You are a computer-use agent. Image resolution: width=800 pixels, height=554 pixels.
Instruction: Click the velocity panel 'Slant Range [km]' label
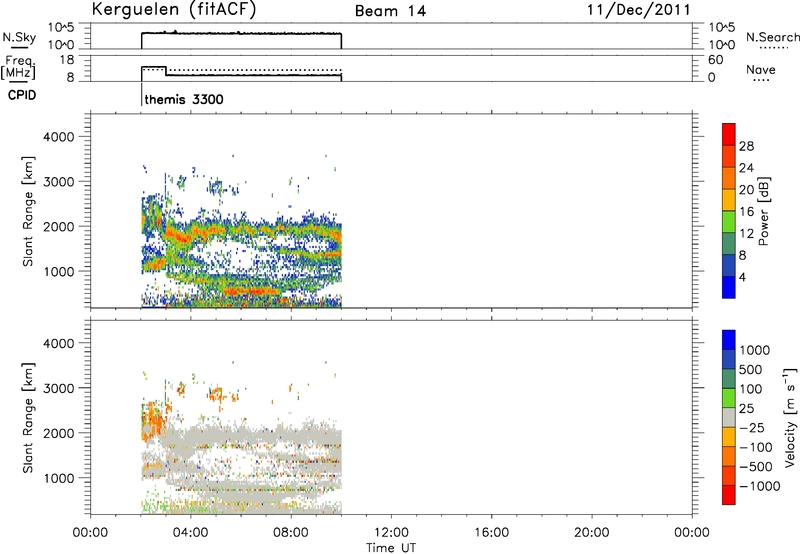[x=28, y=418]
